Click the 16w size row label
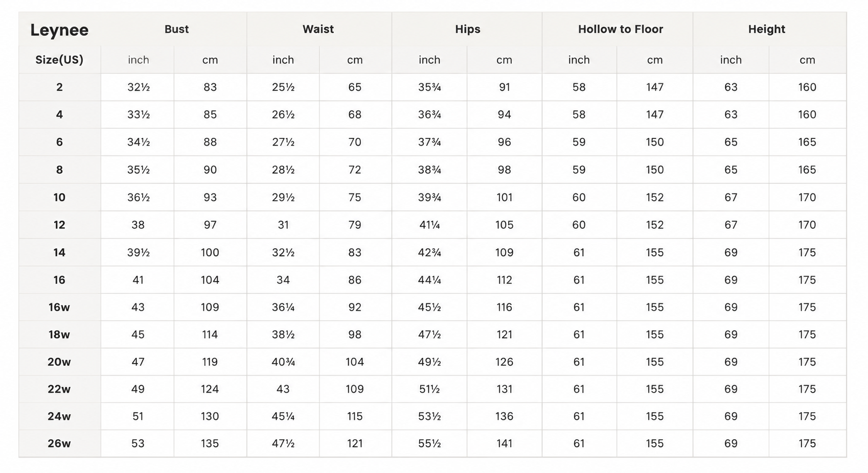 click(59, 307)
